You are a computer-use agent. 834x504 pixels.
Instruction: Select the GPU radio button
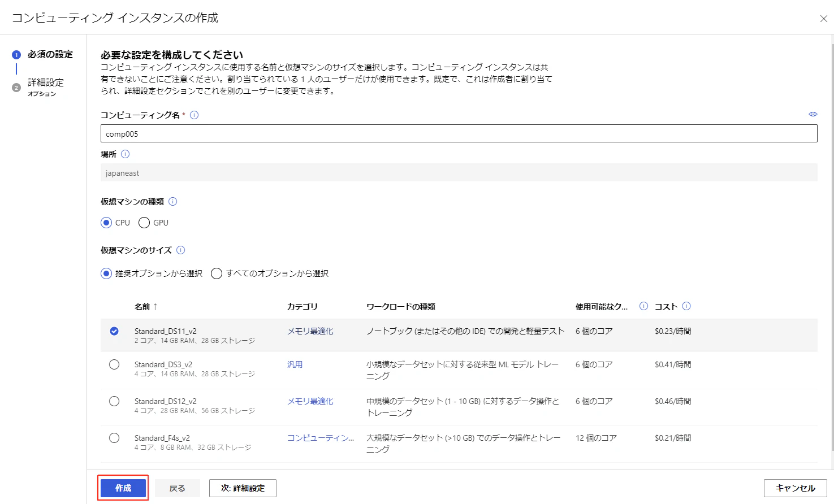[144, 223]
